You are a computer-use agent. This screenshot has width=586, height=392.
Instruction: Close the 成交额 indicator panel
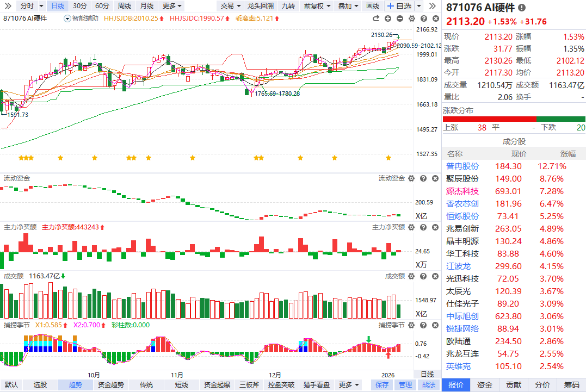435,276
